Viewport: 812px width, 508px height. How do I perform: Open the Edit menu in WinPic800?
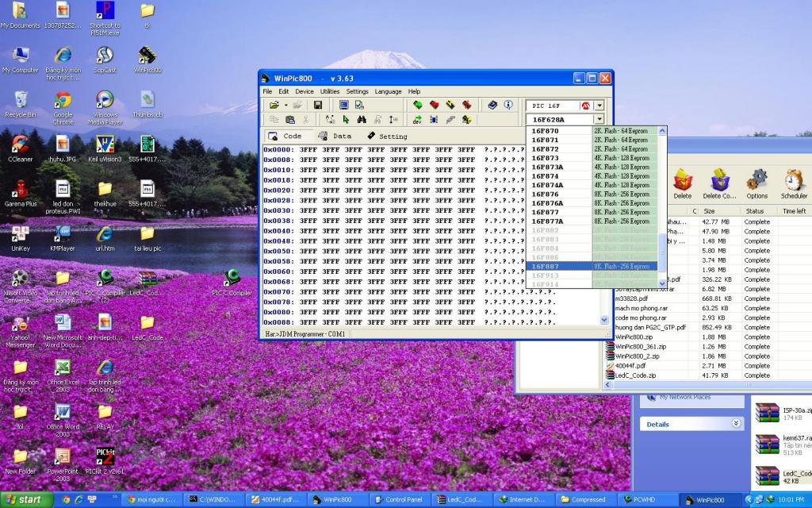coord(283,91)
